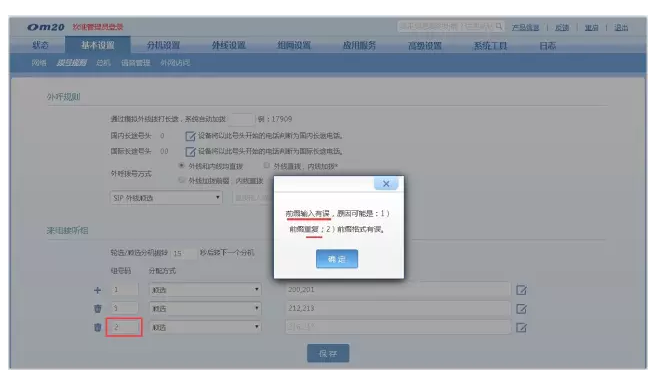Delete ring group 2 with its trash icon

(x=97, y=327)
